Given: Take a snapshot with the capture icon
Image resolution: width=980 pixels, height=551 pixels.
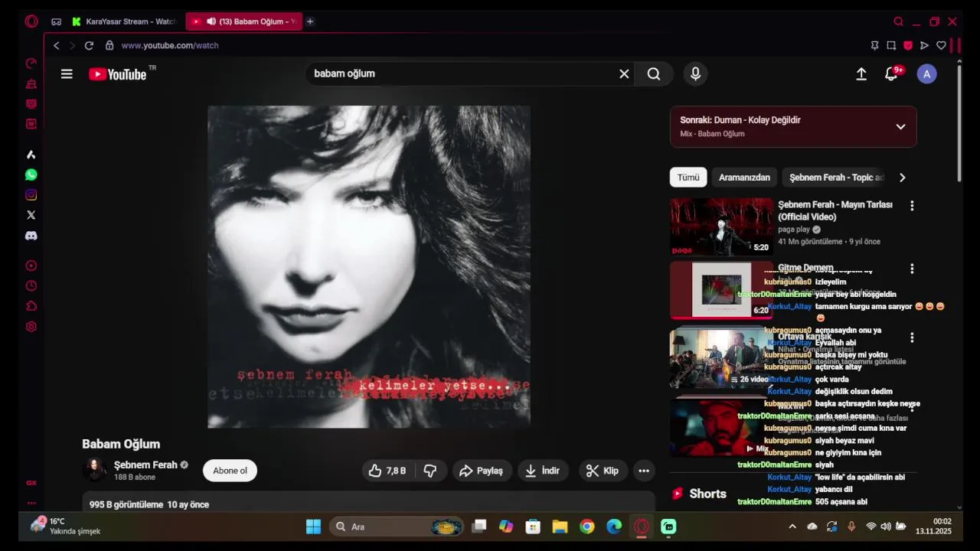Looking at the screenshot, I should click(x=891, y=45).
